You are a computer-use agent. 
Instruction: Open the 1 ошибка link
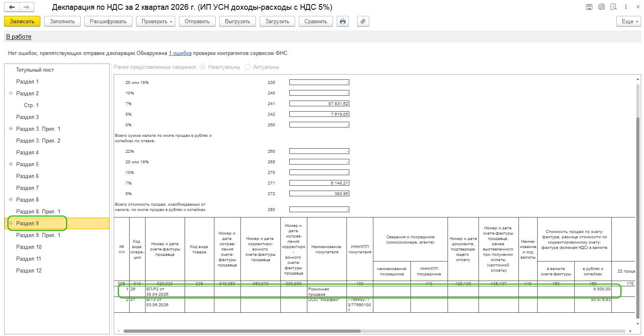tap(180, 53)
